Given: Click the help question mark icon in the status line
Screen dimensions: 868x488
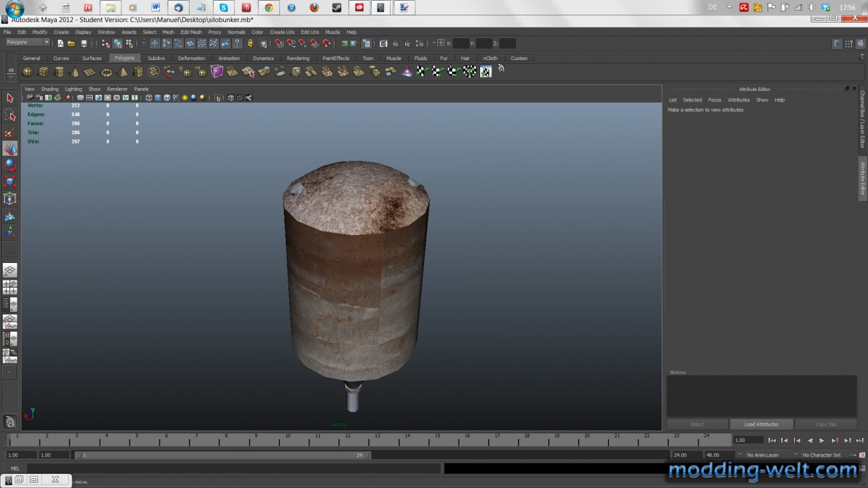Looking at the screenshot, I should pos(237,43).
